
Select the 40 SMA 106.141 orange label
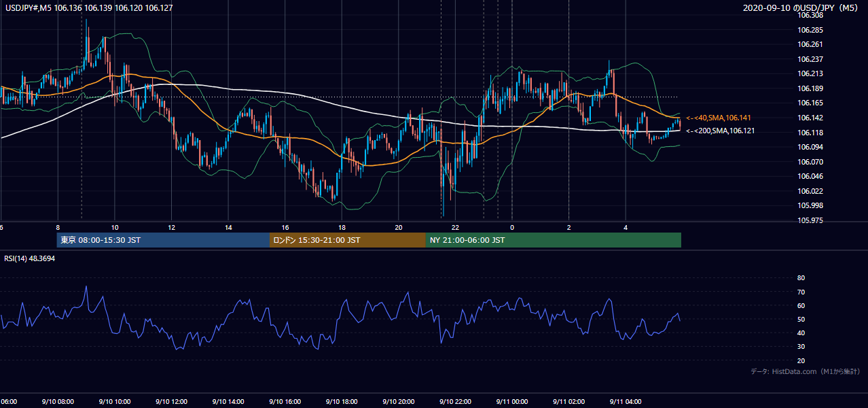coord(719,118)
